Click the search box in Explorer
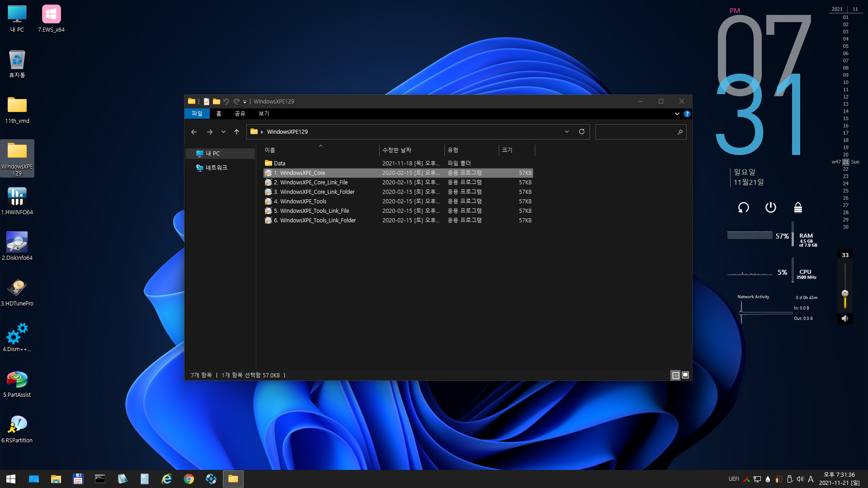868x488 pixels. point(641,132)
